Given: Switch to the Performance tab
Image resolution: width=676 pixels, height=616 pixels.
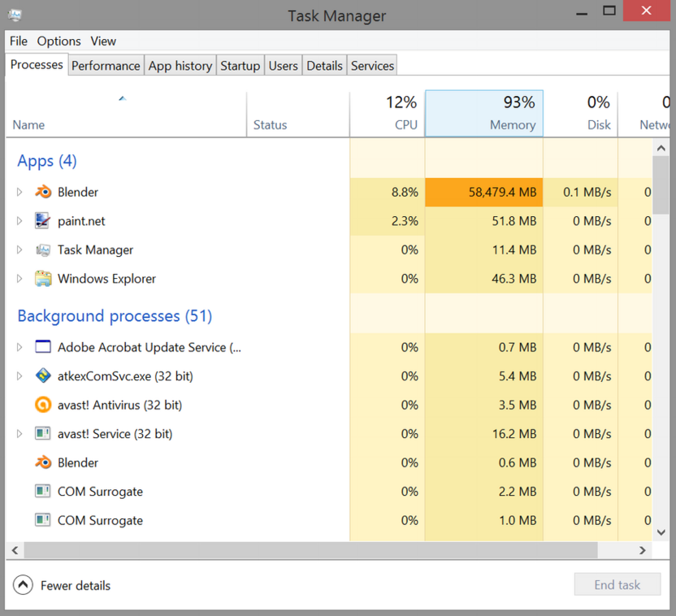Looking at the screenshot, I should 106,66.
